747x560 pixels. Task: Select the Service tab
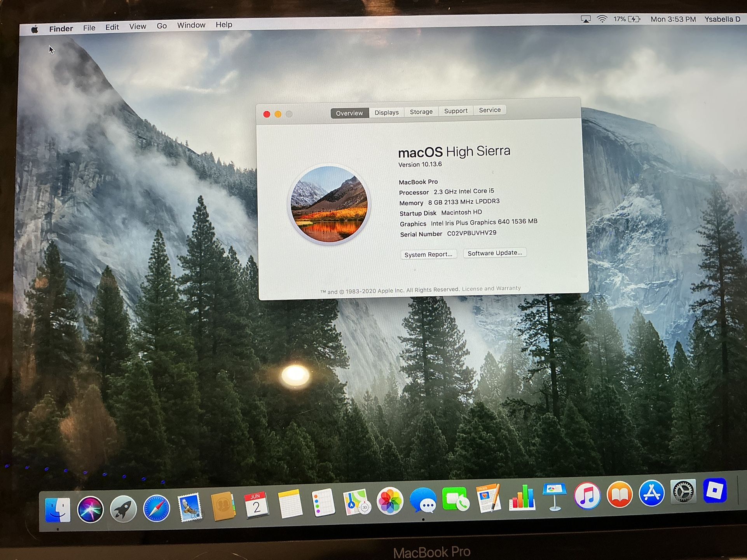[489, 110]
